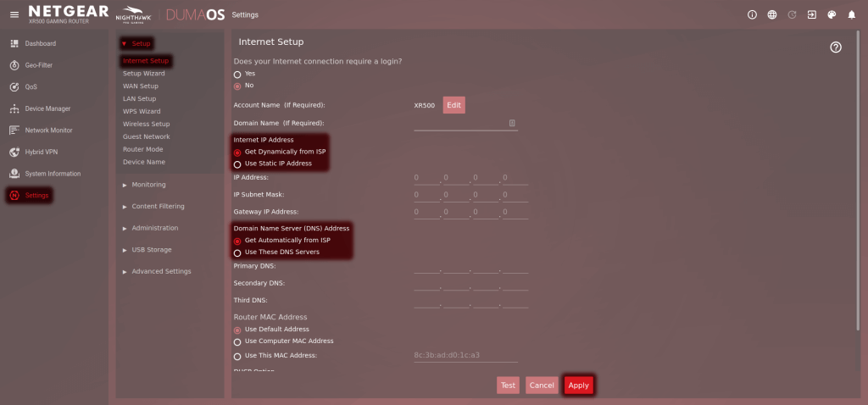Click the Domain Name input field
Viewport: 868px width, 405px height.
pos(465,124)
